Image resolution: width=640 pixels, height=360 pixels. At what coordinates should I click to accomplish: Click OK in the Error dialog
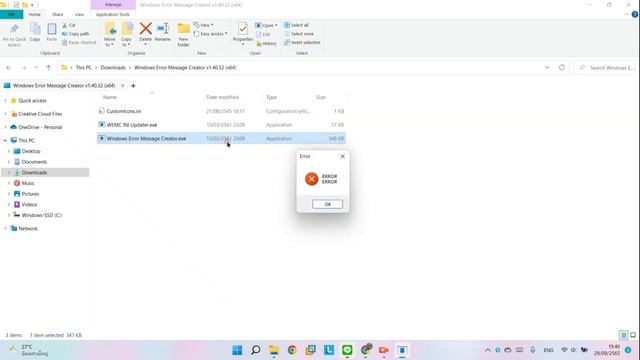327,204
